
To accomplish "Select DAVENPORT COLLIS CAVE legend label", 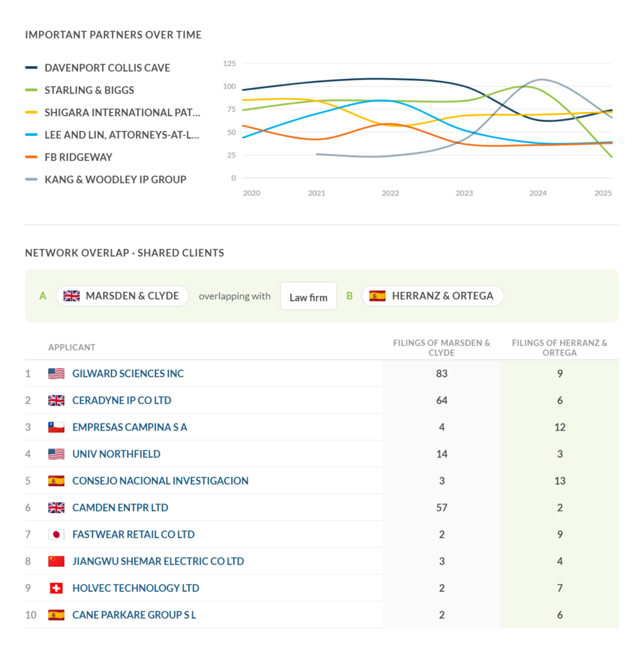I will point(107,68).
